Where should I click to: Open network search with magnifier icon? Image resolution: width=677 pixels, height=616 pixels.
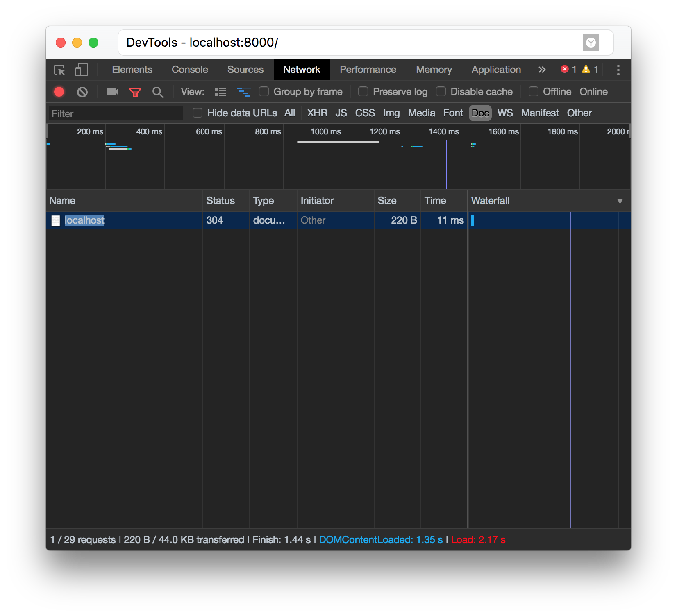coord(158,92)
